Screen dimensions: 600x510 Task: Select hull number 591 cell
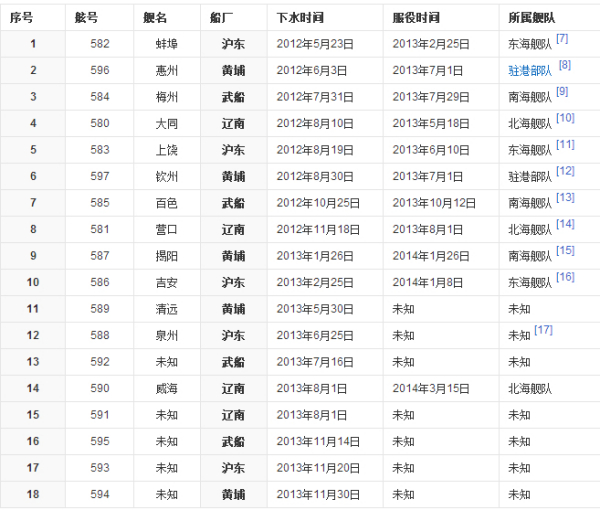click(100, 415)
